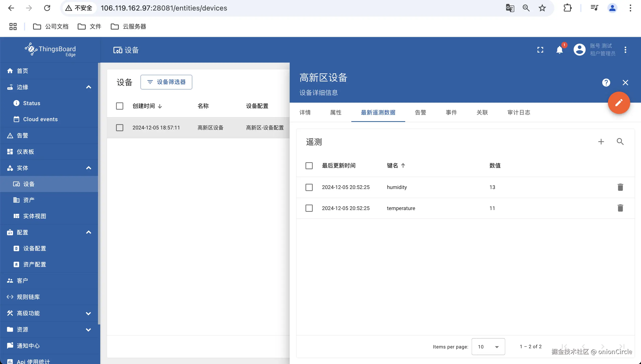Open Cloud events in sidebar
This screenshot has height=364, width=641.
point(40,119)
